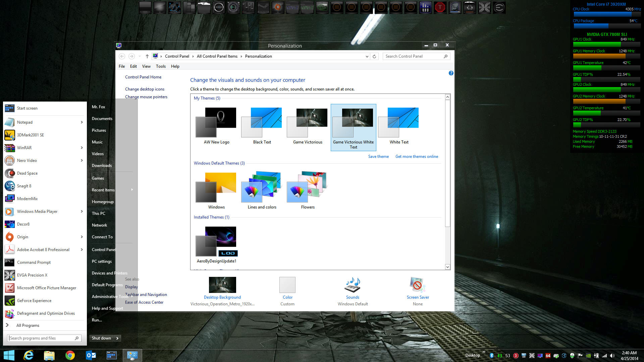Image resolution: width=644 pixels, height=362 pixels.
Task: Open the red ThrottleStop icon in top dock
Action: pos(440,7)
